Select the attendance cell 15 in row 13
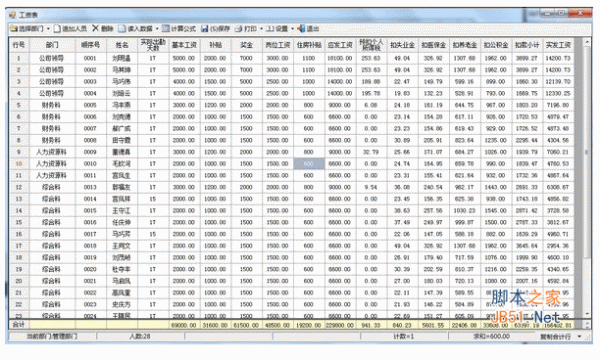Screen dimensions: 600x360 (153, 199)
